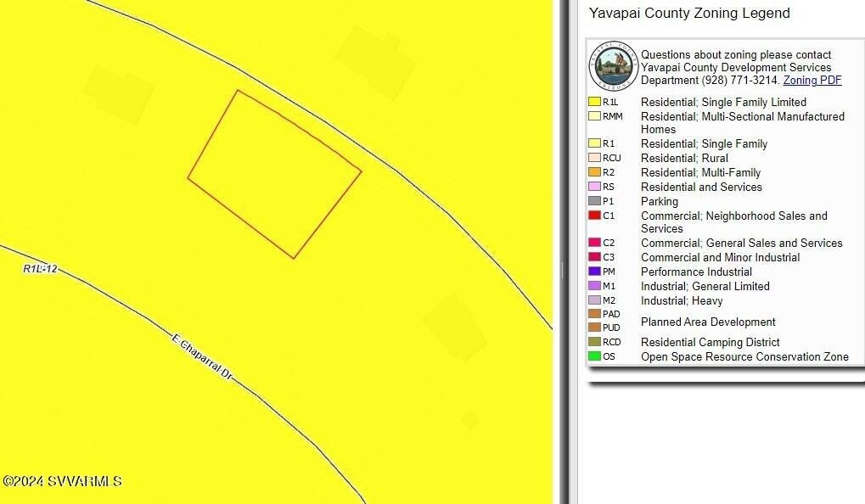Click inside the red-outlined parcel

pos(274,174)
